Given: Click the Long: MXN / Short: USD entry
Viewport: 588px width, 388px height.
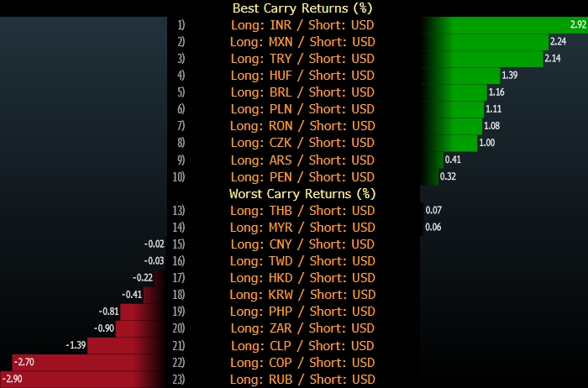Looking at the screenshot, I should 302,41.
